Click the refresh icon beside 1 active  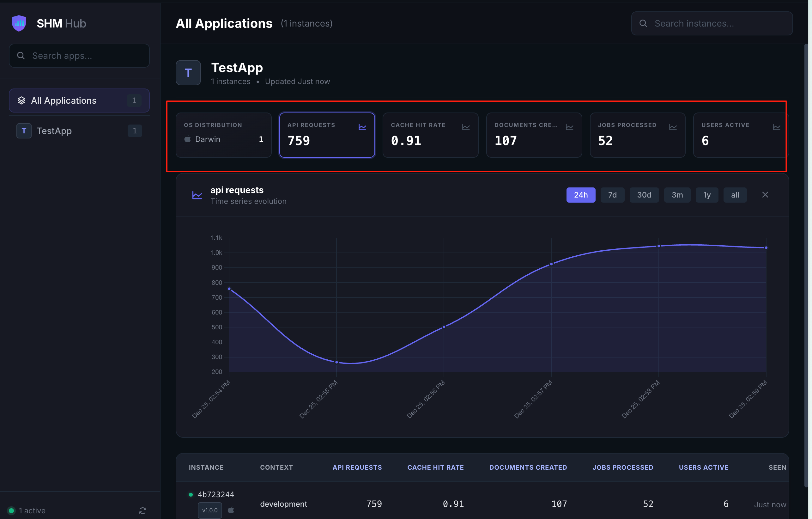[142, 510]
